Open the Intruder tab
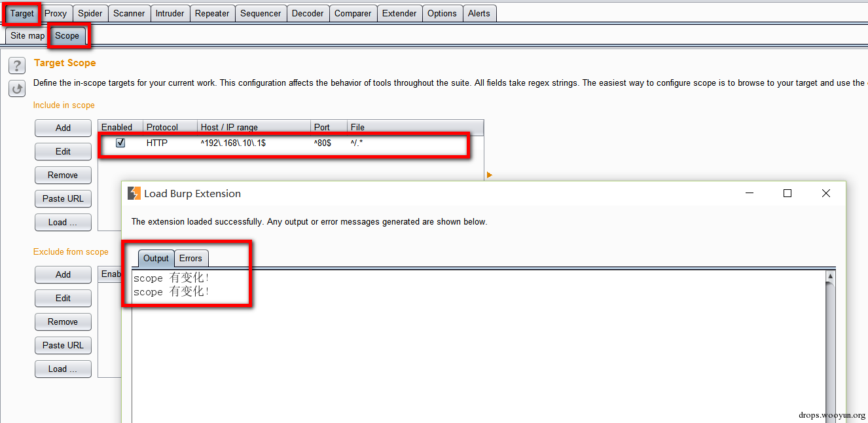The width and height of the screenshot is (868, 423). 170,13
